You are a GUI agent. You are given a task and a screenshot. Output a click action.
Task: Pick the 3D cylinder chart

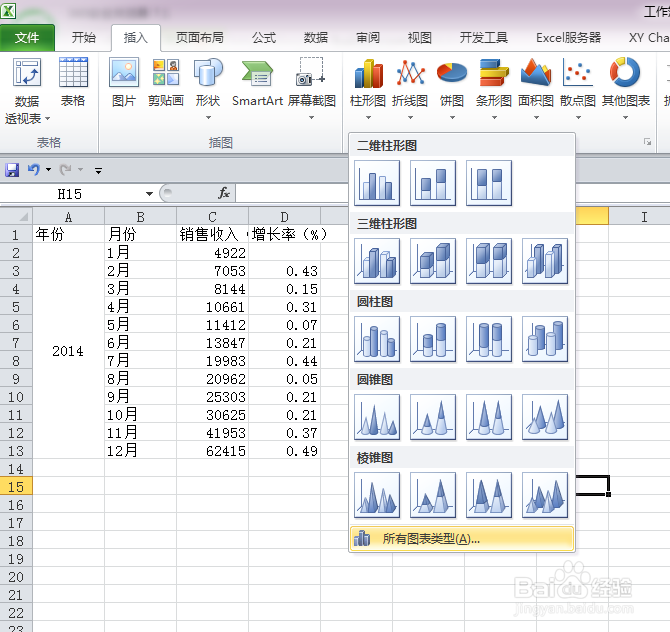(x=545, y=339)
